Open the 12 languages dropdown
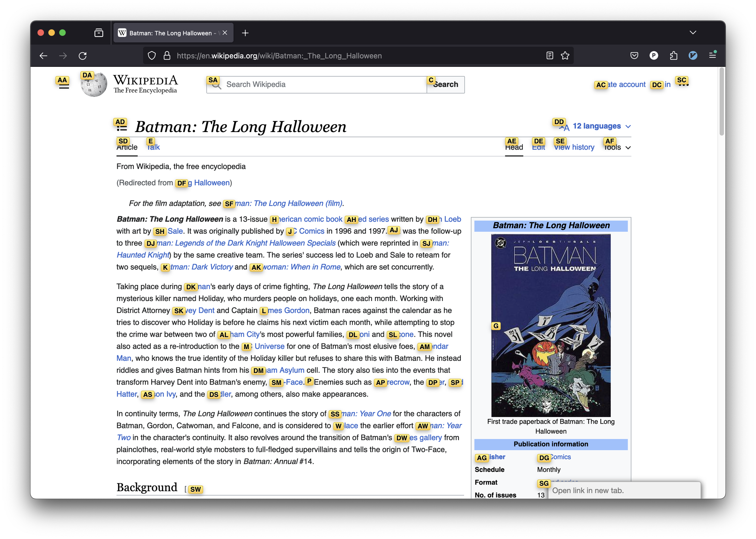The image size is (756, 539). pos(594,126)
